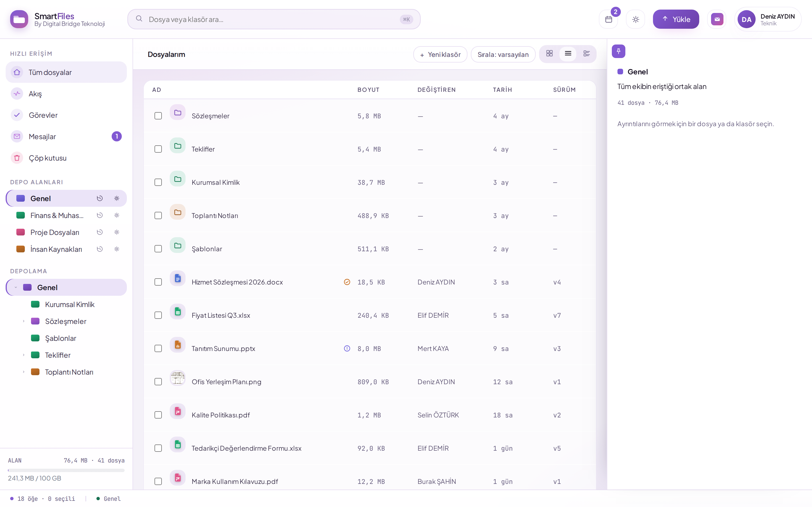
Task: Open the purple mail icon in header
Action: (717, 19)
